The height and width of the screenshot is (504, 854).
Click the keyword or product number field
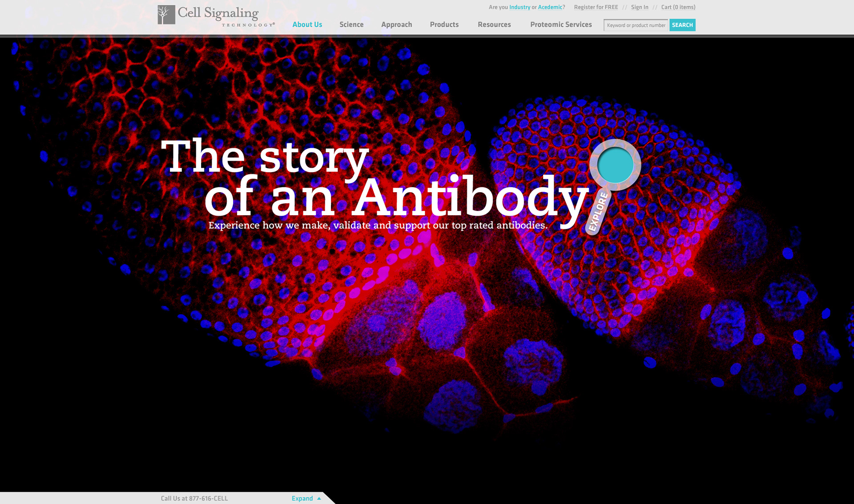pyautogui.click(x=636, y=25)
